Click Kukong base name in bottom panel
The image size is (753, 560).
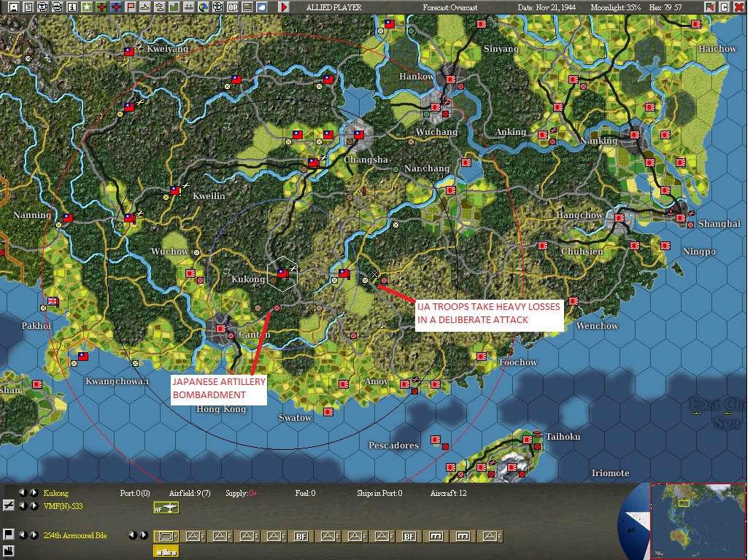(x=55, y=493)
